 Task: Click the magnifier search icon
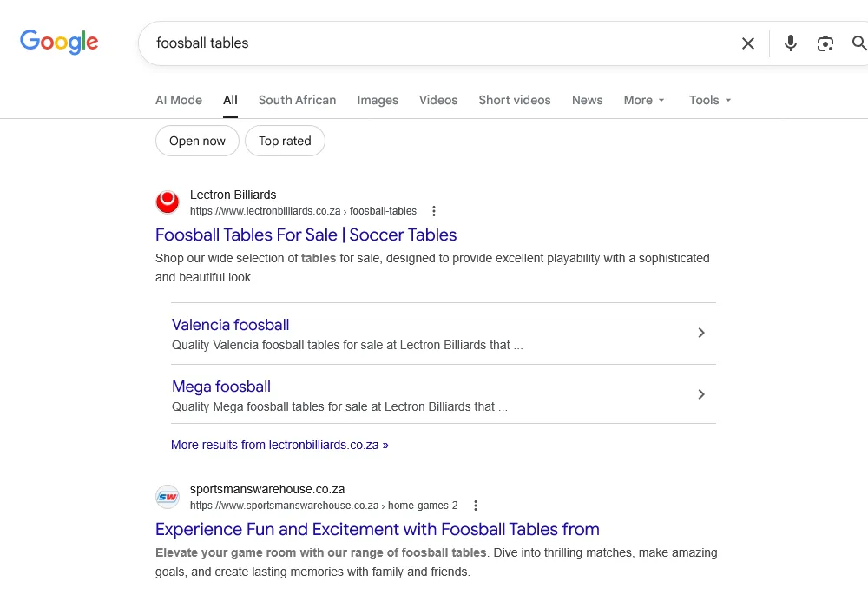tap(859, 43)
